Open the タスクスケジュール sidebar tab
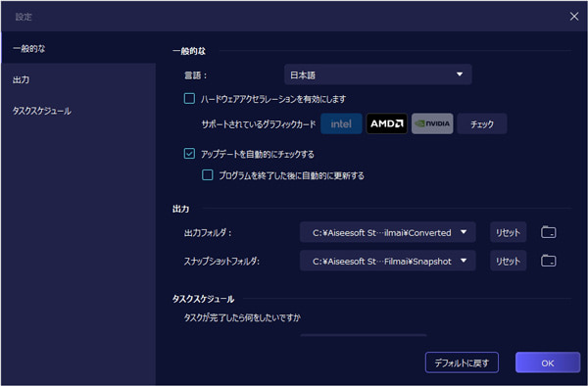 (x=78, y=111)
